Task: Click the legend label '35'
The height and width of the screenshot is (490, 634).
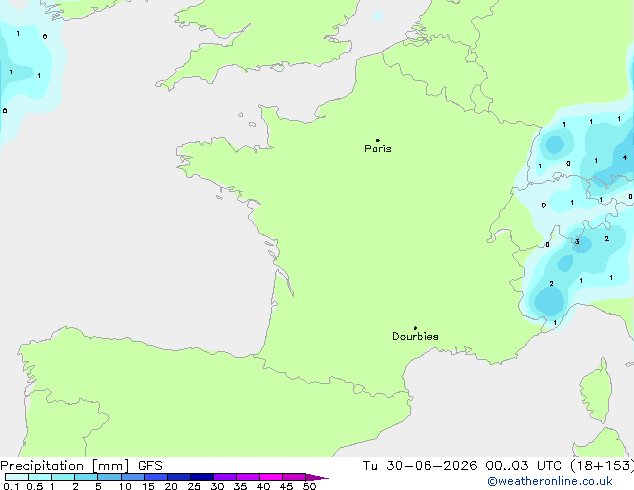Action: click(x=240, y=486)
